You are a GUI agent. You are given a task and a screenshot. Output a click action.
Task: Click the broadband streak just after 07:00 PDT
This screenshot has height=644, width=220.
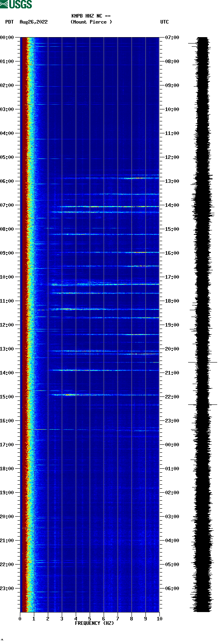click(108, 206)
